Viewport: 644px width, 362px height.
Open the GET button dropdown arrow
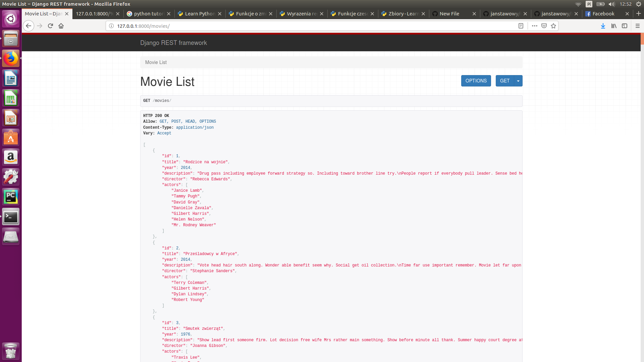tap(518, 81)
